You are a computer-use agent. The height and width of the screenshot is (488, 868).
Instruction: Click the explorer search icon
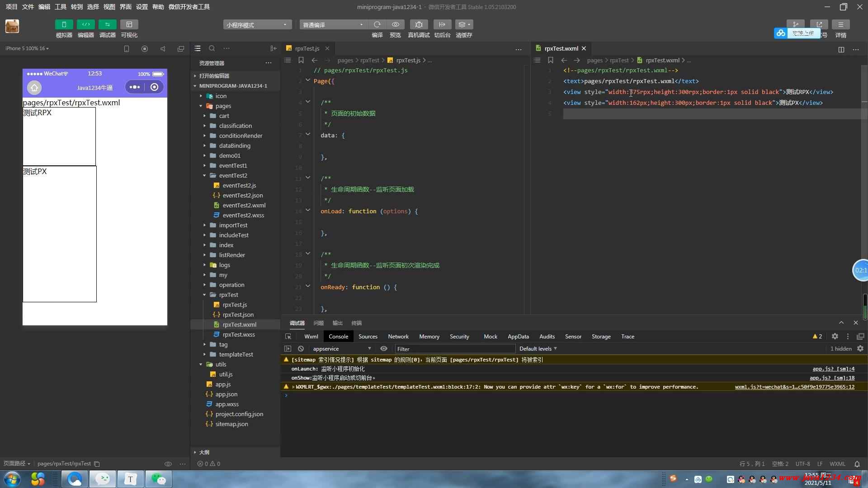(212, 48)
